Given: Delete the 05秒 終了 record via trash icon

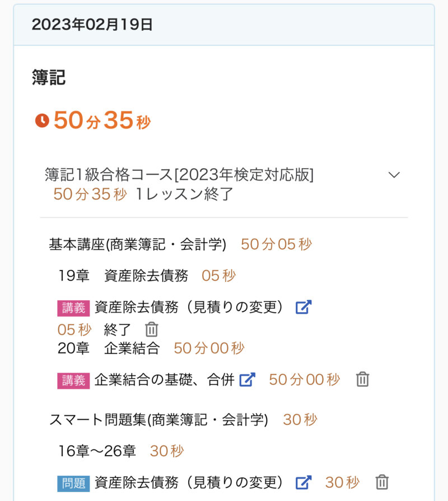Looking at the screenshot, I should click(152, 329).
